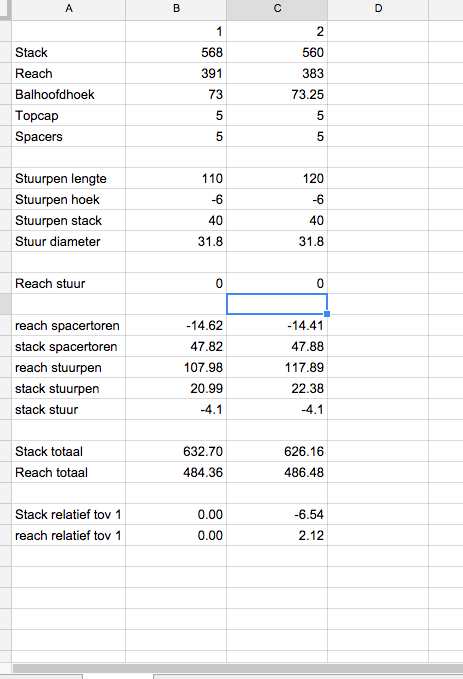
Task: Click the Stuurpen lengte label cell
Action: 68,178
